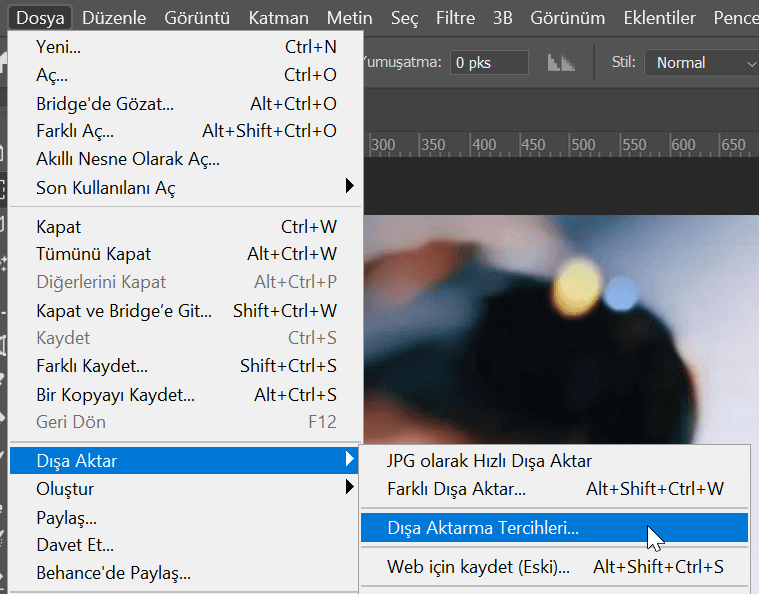Choose Bir Kopyayı Kaydet

[115, 394]
